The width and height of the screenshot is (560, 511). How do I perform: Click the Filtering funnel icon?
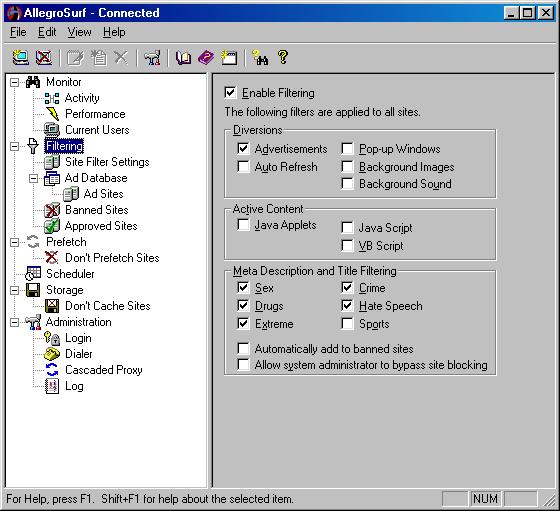point(33,146)
